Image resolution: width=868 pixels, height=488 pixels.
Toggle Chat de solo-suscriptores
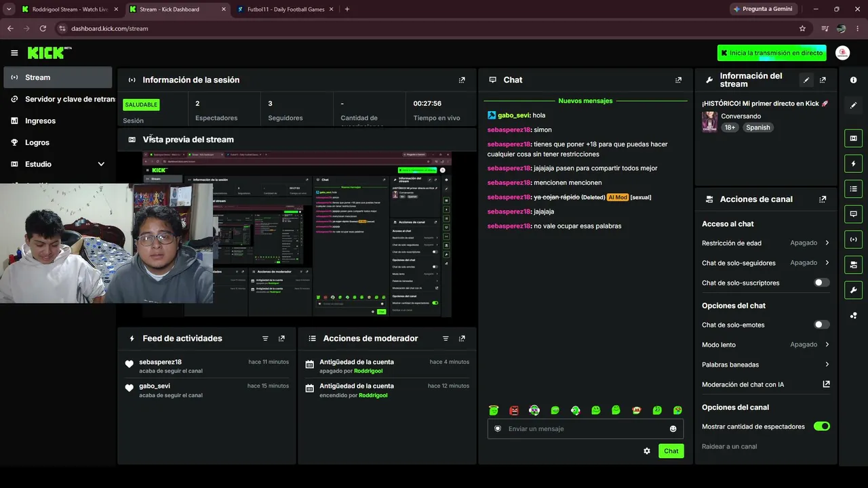[822, 283]
